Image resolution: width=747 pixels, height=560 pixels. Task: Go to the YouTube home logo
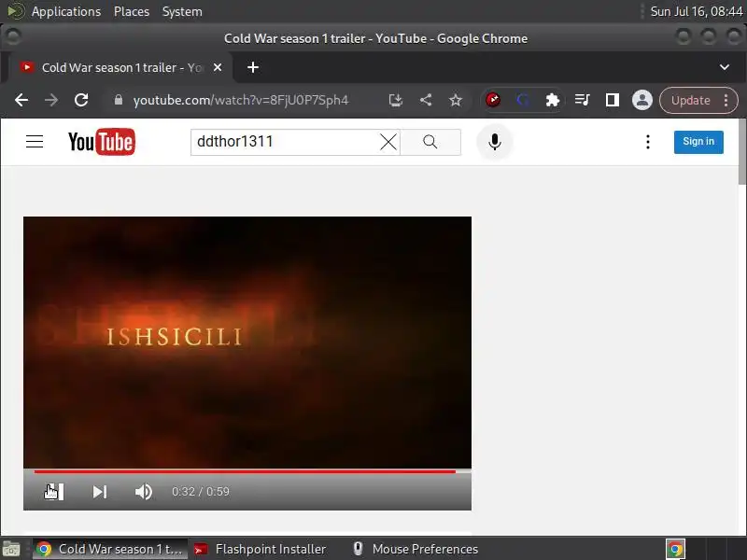pos(102,142)
